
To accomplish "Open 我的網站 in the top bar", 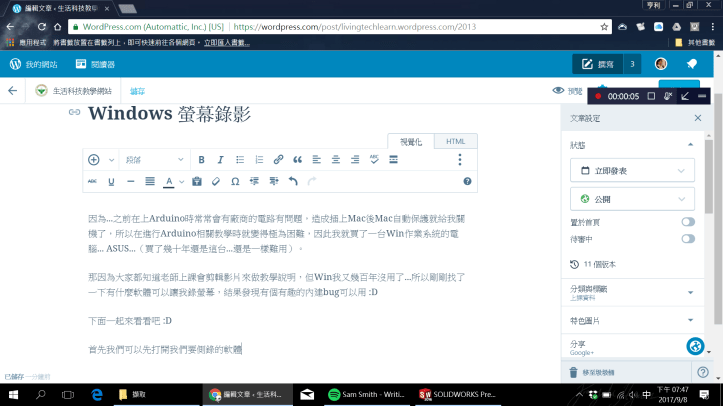I will coord(37,64).
